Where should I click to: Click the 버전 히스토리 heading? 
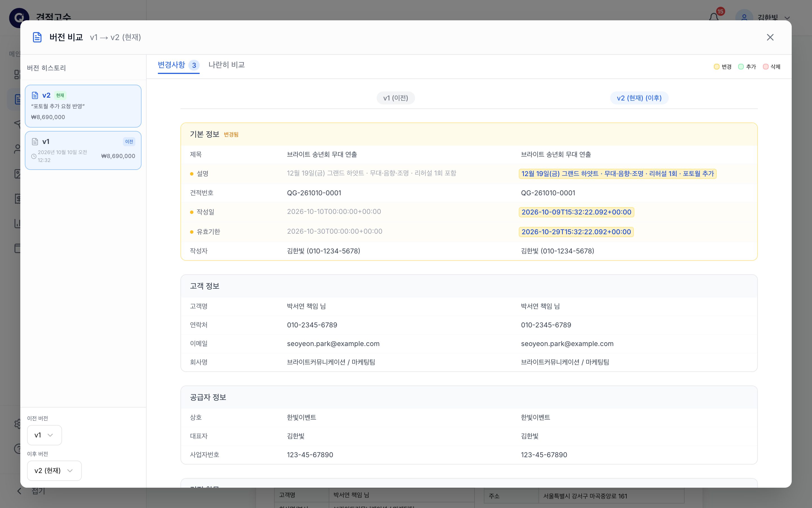47,68
